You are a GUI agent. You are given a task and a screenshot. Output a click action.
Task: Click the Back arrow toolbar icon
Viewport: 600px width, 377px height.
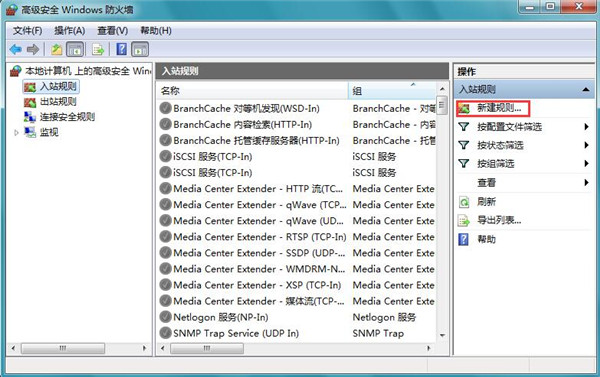click(x=16, y=49)
